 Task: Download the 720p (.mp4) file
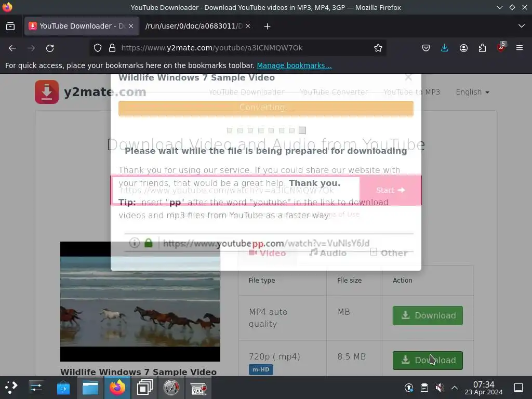pyautogui.click(x=428, y=361)
